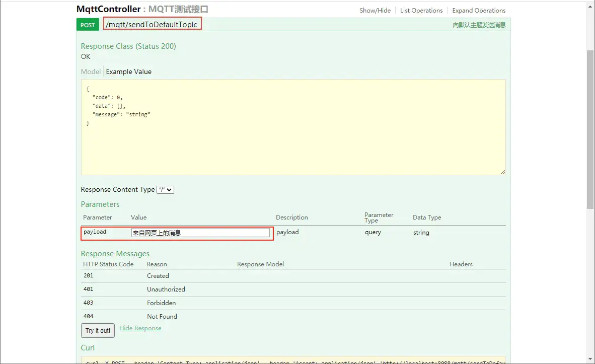The image size is (595, 364).
Task: Click the Hide Response link
Action: tap(140, 328)
